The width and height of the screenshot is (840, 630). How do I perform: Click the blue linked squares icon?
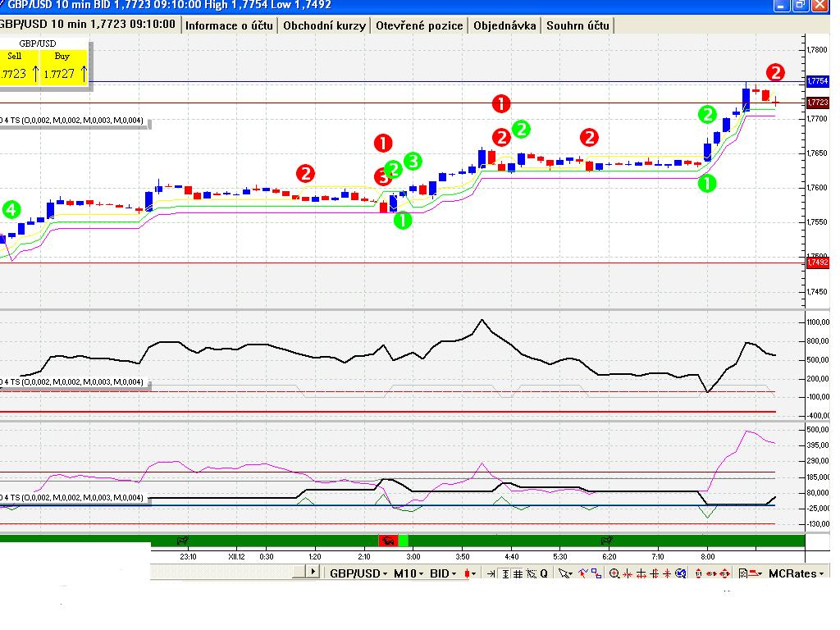(x=596, y=573)
